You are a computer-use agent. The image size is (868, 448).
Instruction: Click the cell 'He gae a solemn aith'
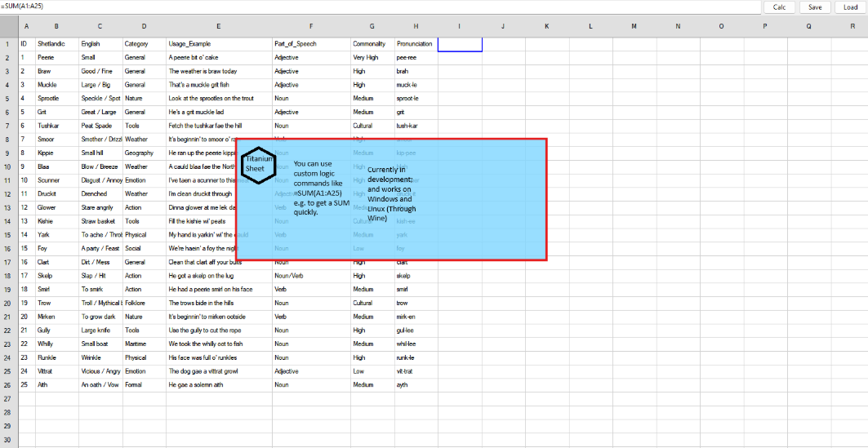[219, 385]
